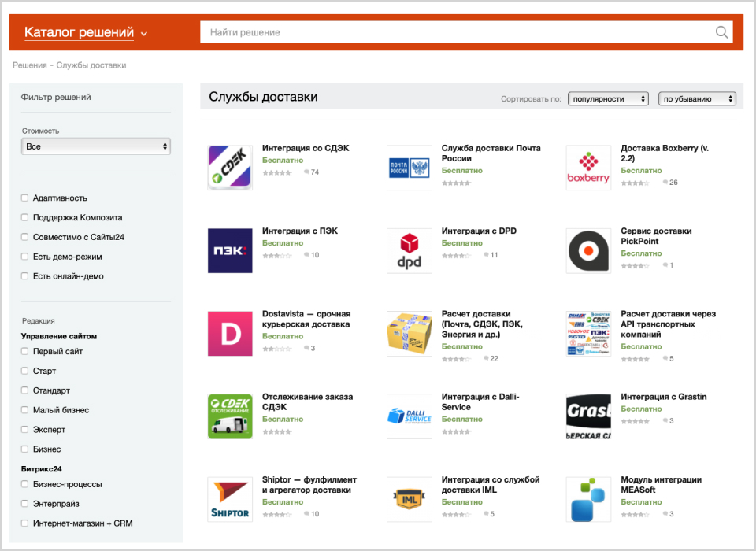Open the Dostavista logo icon
The width and height of the screenshot is (756, 551).
230,334
